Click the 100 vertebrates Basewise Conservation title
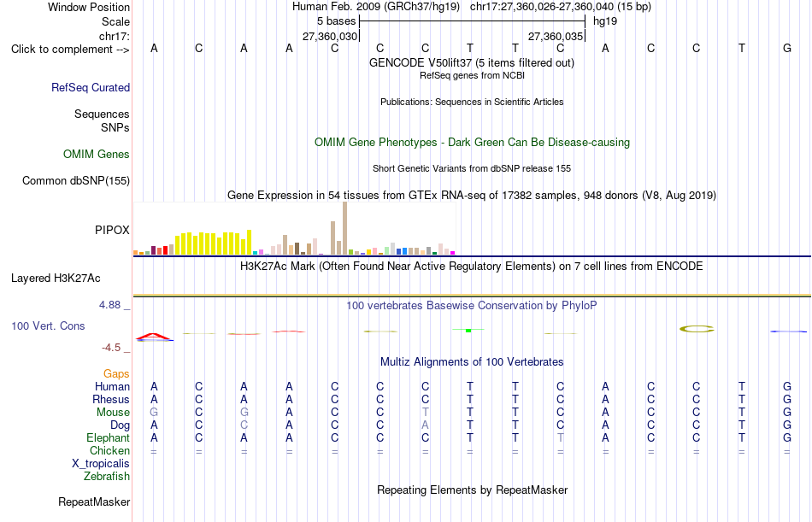The width and height of the screenshot is (812, 522). [471, 306]
